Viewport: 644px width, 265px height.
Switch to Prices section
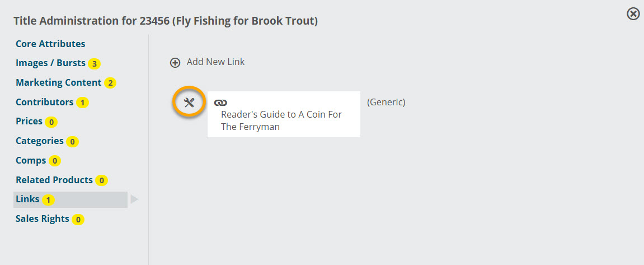pyautogui.click(x=29, y=121)
